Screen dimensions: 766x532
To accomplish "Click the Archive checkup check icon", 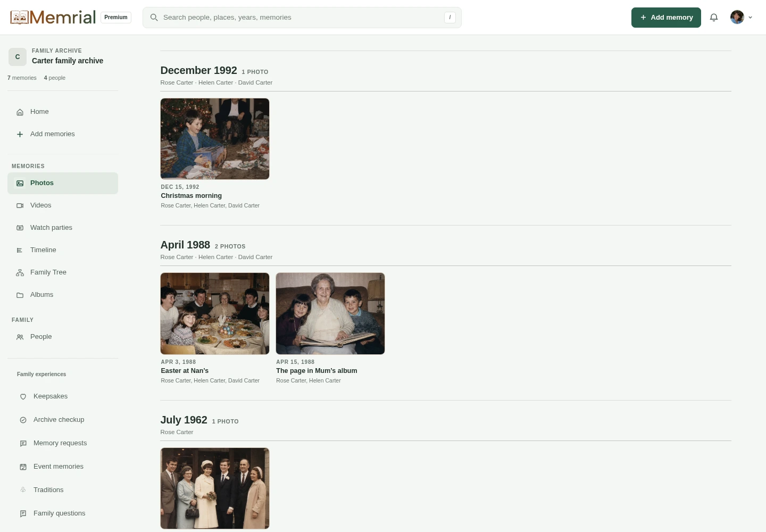I will [x=23, y=420].
